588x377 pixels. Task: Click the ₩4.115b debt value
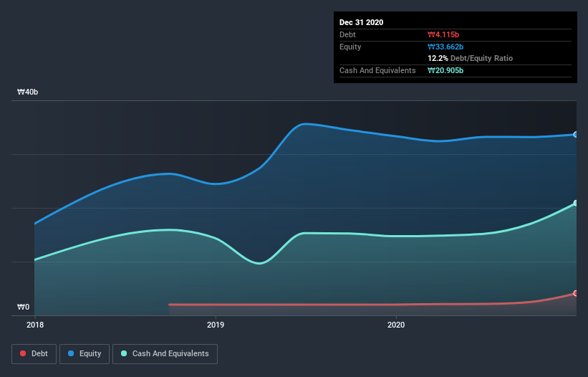point(443,34)
